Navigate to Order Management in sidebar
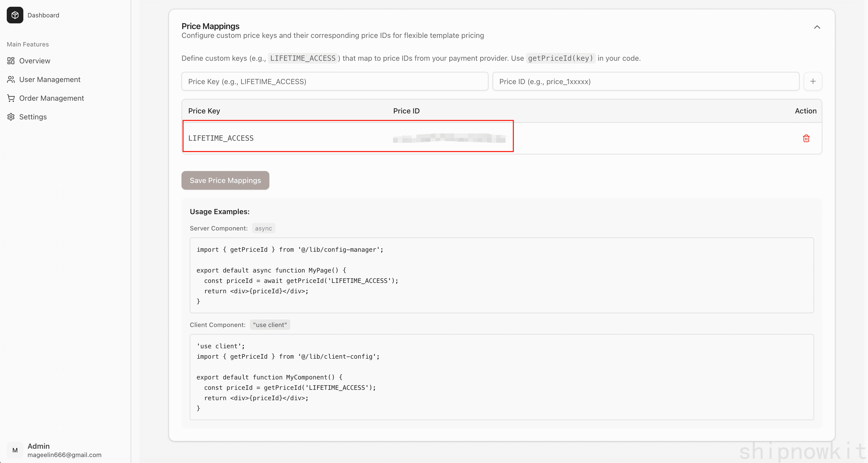 click(x=51, y=98)
